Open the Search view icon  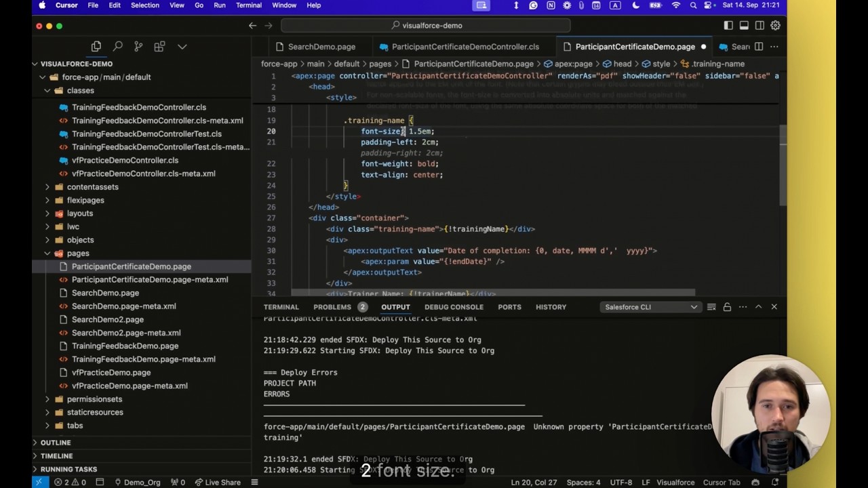point(117,47)
